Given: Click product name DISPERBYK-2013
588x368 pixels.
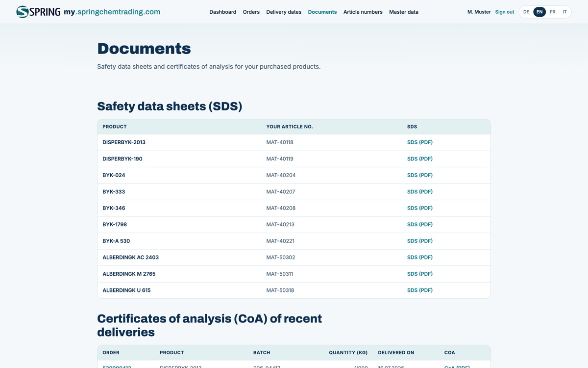Looking at the screenshot, I should (x=124, y=142).
